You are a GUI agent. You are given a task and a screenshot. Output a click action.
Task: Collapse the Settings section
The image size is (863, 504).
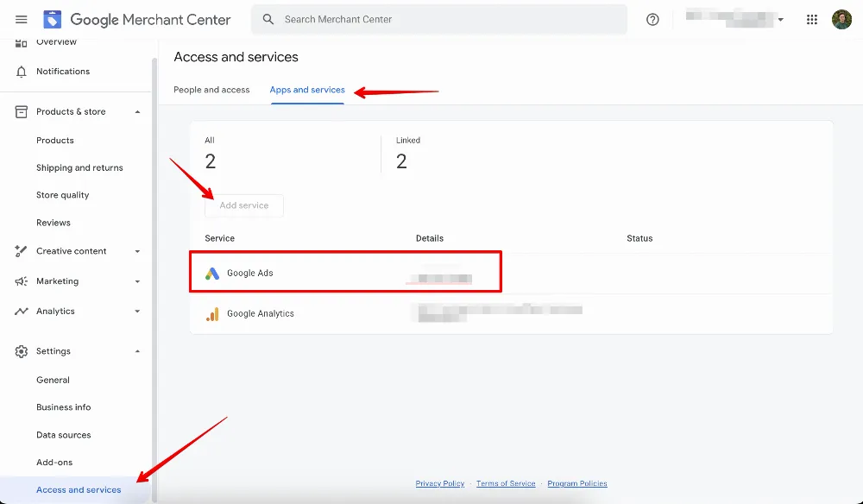[137, 351]
